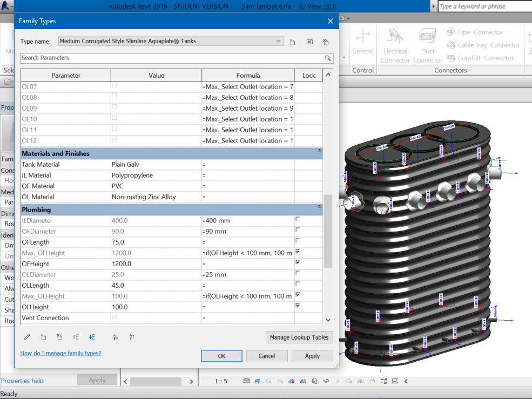Click the Move Parameter Down icon

[92, 337]
